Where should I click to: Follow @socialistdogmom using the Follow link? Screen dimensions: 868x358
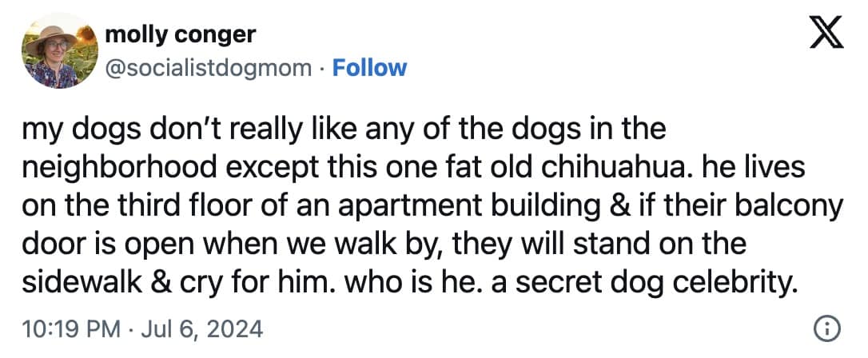point(369,68)
